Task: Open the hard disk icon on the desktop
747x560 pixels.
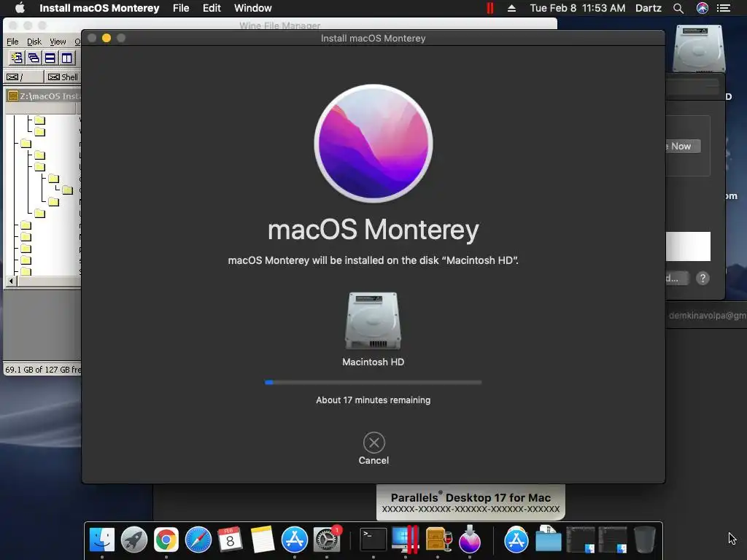Action: click(x=698, y=49)
